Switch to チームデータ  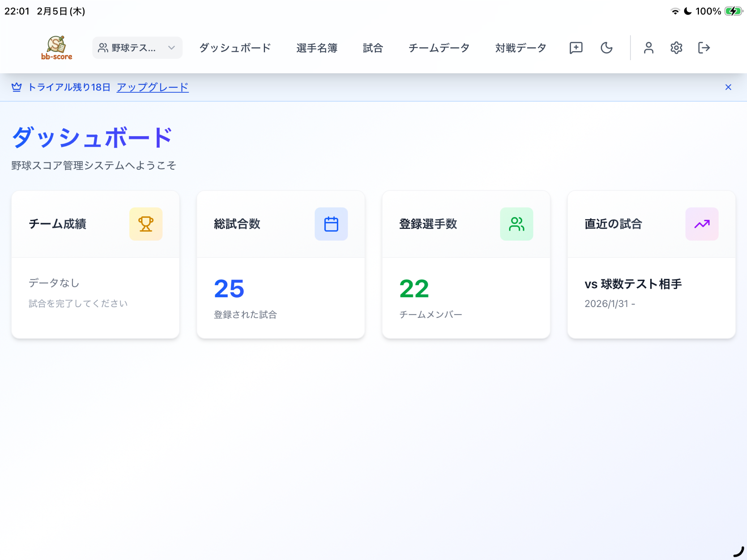pyautogui.click(x=439, y=48)
